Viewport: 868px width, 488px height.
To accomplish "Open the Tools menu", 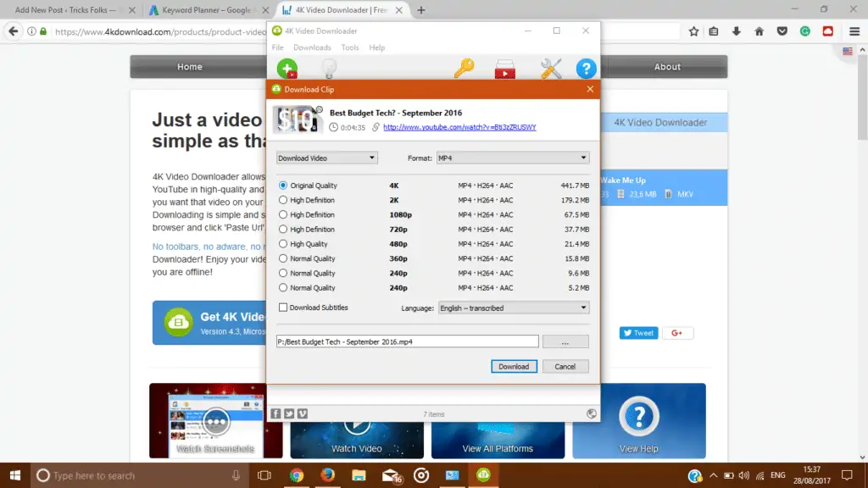I will (350, 47).
